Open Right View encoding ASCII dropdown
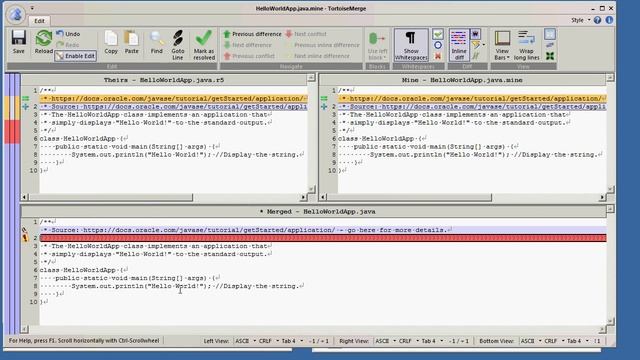640x360 pixels. 385,341
